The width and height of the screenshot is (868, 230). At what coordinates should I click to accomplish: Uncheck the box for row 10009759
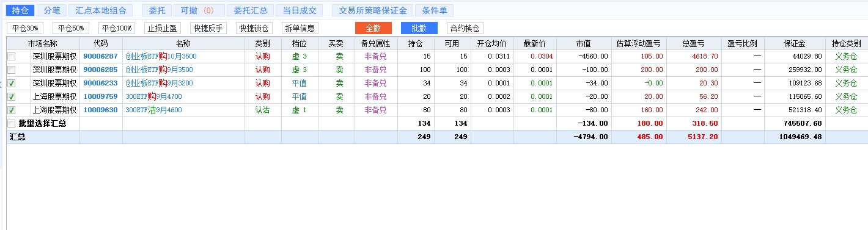(x=12, y=96)
